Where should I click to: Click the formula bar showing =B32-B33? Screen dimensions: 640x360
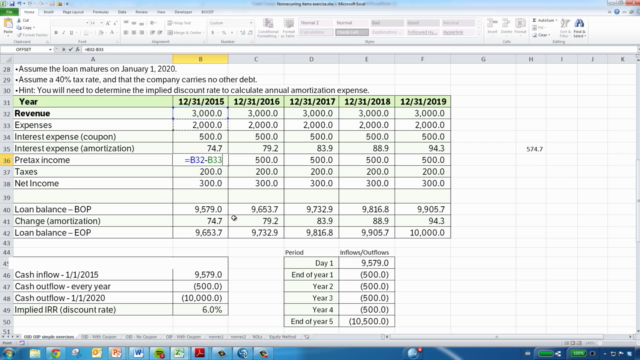coord(359,49)
